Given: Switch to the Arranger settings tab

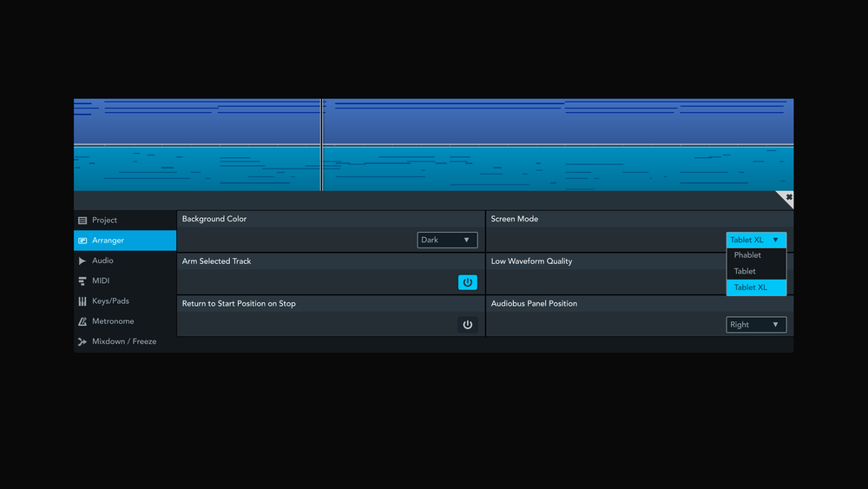Looking at the screenshot, I should coord(124,241).
